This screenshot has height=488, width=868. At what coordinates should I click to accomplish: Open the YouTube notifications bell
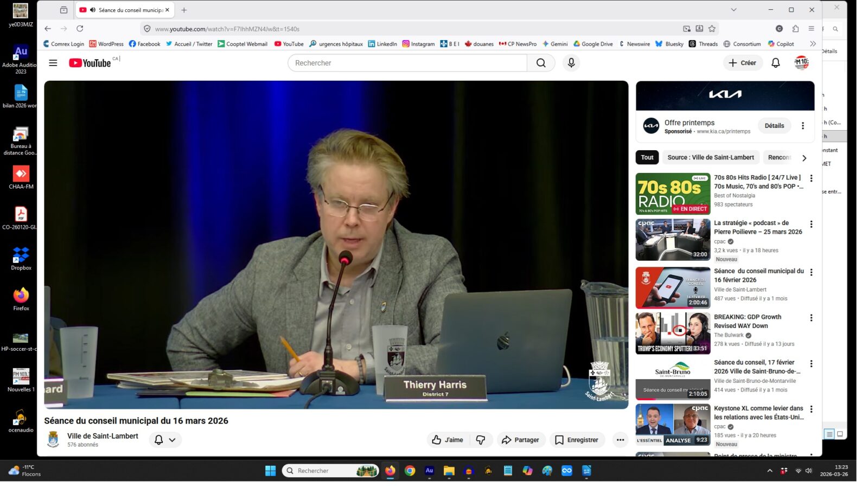(775, 63)
